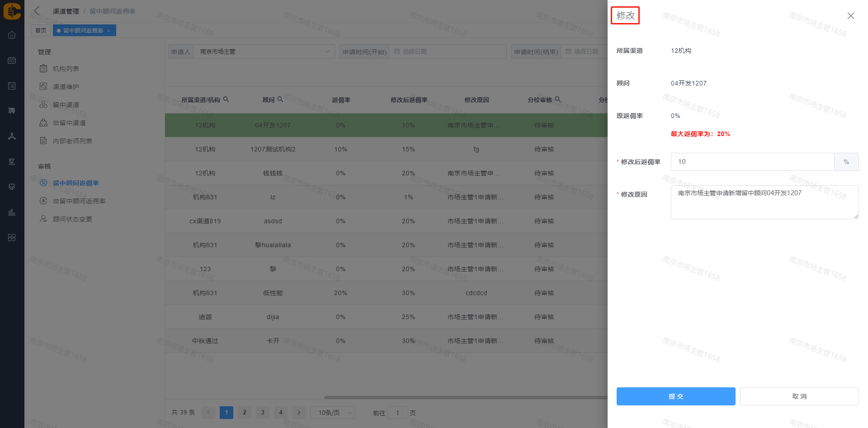Close the 修改 panel with X icon
868x428 pixels.
tap(850, 16)
